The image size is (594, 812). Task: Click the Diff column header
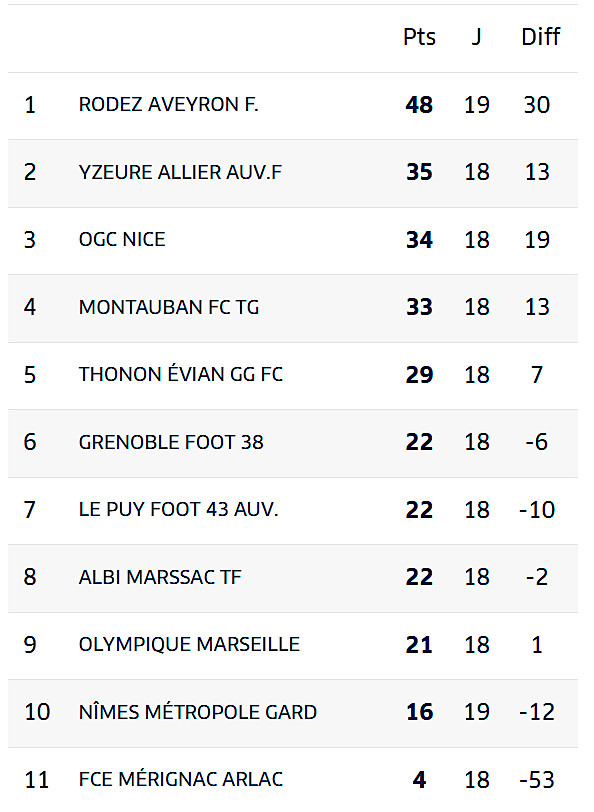tap(540, 37)
